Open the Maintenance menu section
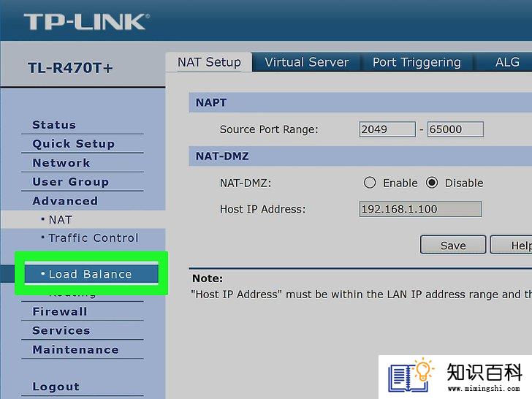 pyautogui.click(x=76, y=349)
